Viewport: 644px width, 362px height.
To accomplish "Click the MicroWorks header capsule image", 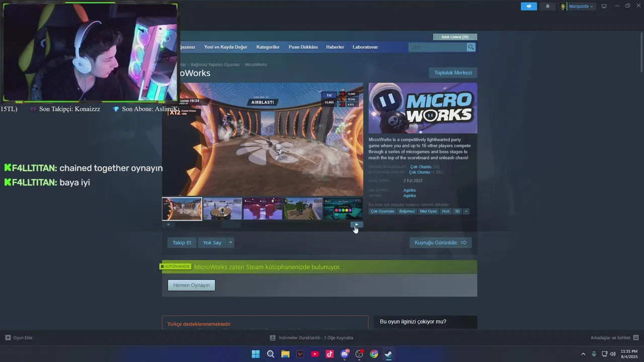I will tap(423, 108).
